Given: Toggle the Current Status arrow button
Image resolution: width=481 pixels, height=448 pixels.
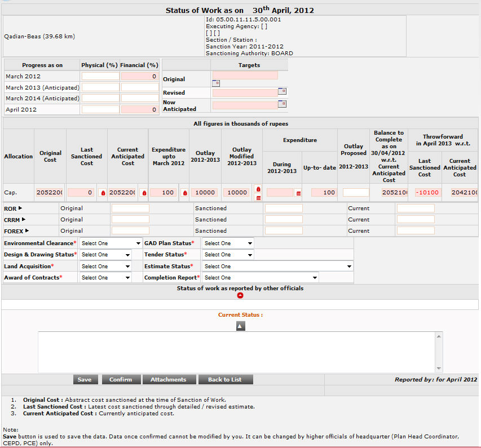Looking at the screenshot, I should (x=240, y=326).
